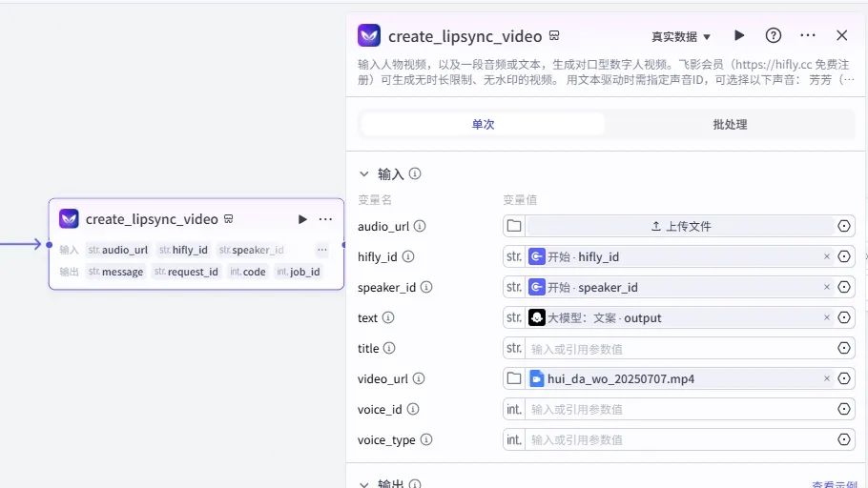Remove 大模型：文案 · output reference
The image size is (868, 488).
point(826,317)
